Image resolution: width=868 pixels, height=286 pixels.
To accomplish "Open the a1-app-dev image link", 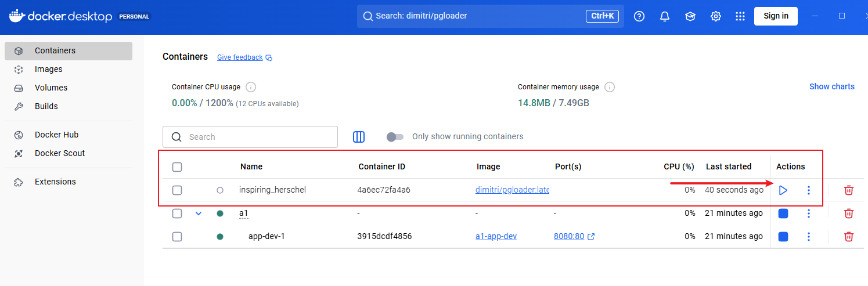I will coord(496,236).
